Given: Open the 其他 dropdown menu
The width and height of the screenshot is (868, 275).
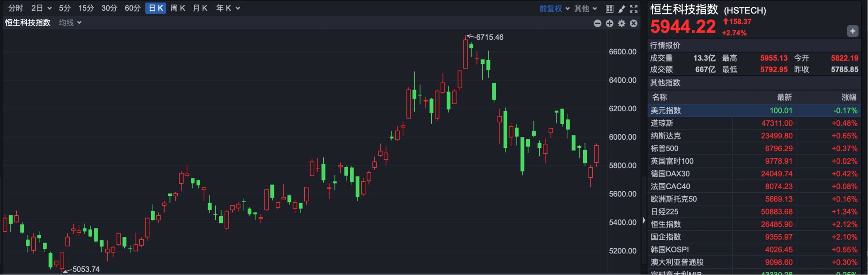Looking at the screenshot, I should (585, 9).
